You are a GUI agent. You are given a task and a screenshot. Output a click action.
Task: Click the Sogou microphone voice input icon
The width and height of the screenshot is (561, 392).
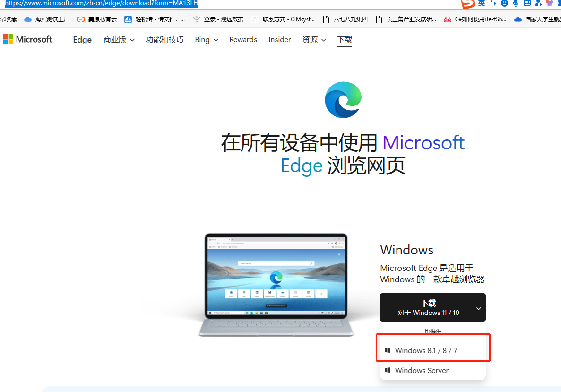[x=516, y=3]
